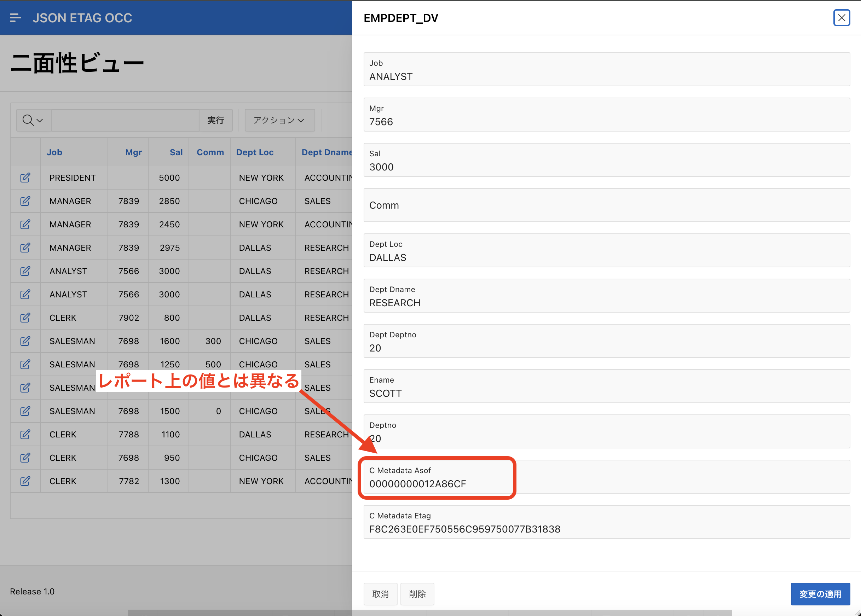
Task: Click edit pencil icon for PRESIDENT row
Action: 25,178
